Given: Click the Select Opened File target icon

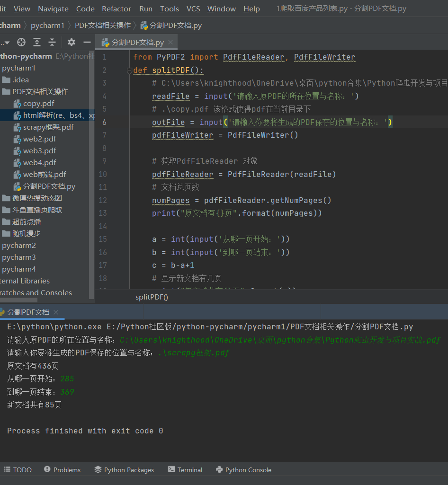Looking at the screenshot, I should click(21, 43).
